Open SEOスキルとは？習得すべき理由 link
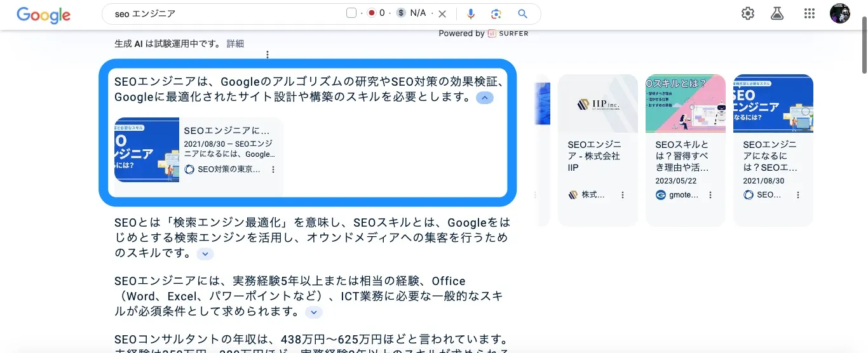 click(682, 156)
